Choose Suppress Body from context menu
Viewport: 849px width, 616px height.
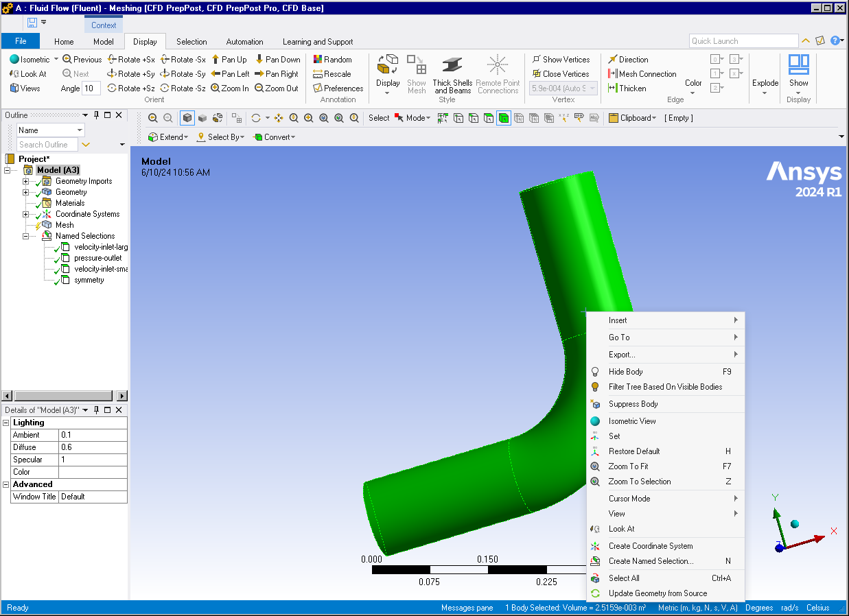pos(633,404)
